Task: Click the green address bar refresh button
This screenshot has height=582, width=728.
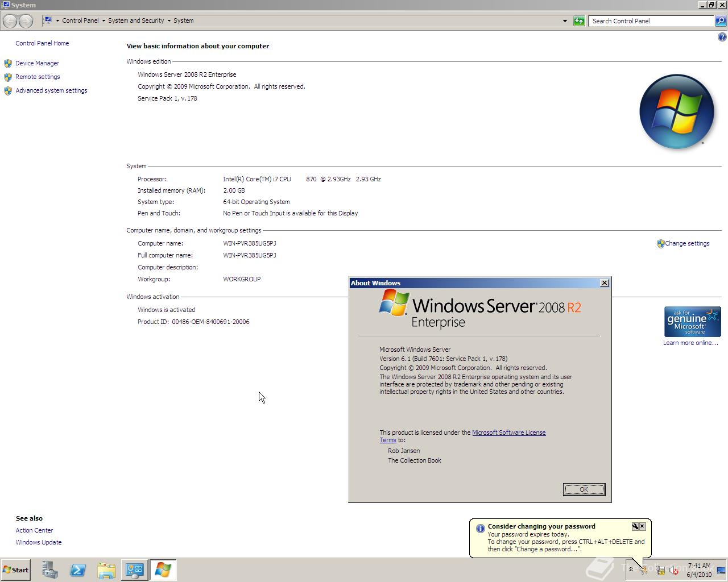Action: point(579,21)
